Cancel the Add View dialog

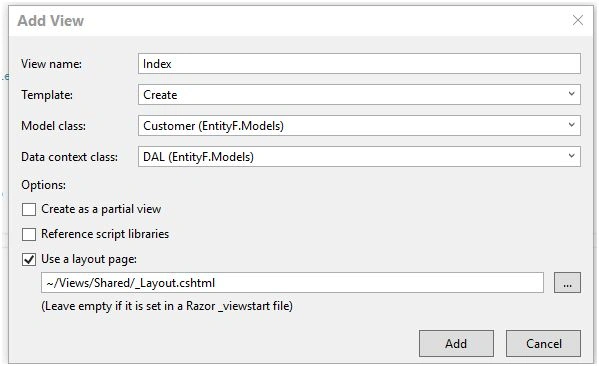click(543, 343)
